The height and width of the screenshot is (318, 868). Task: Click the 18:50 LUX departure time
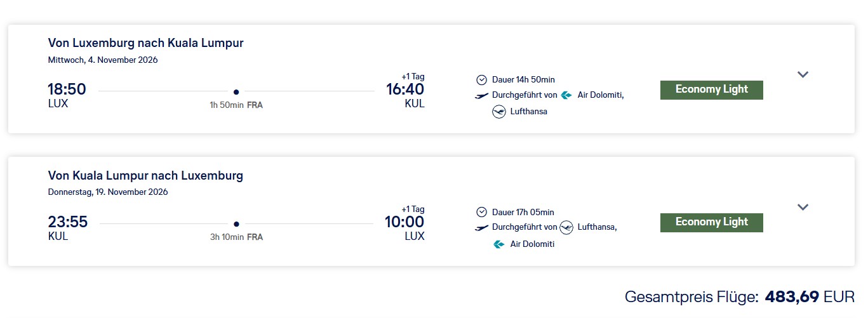coord(67,90)
